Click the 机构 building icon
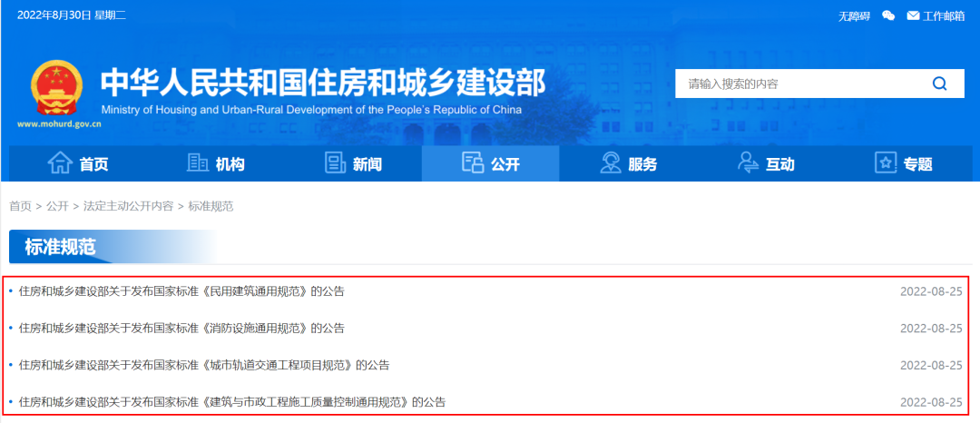The width and height of the screenshot is (980, 423). [197, 163]
